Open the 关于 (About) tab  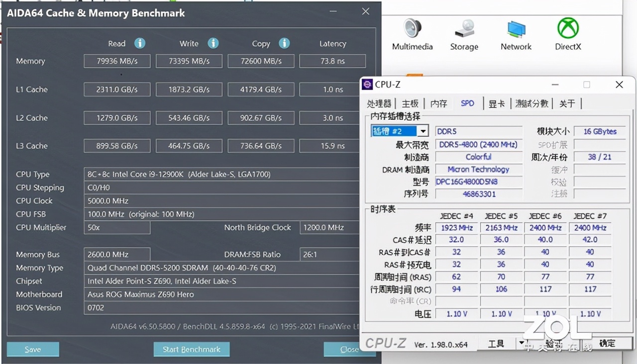(567, 103)
